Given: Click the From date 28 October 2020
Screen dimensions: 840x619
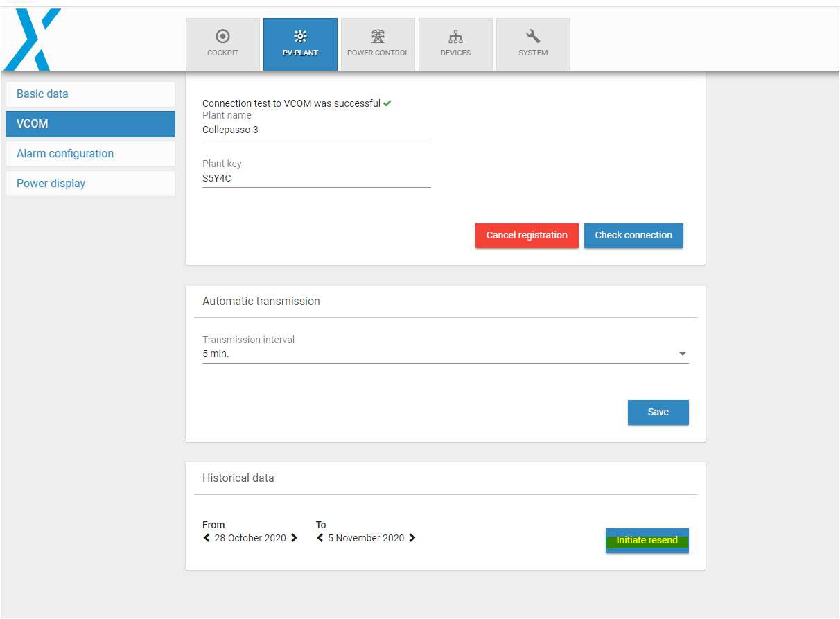Looking at the screenshot, I should (x=250, y=538).
